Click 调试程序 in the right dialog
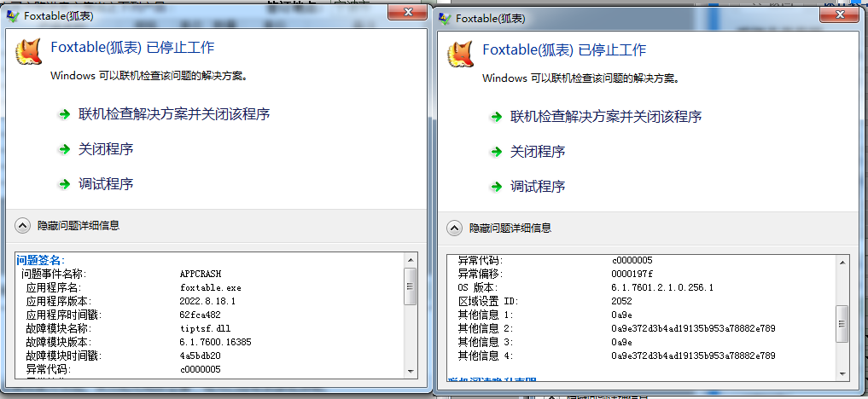Image resolution: width=868 pixels, height=399 pixels. pos(538,186)
